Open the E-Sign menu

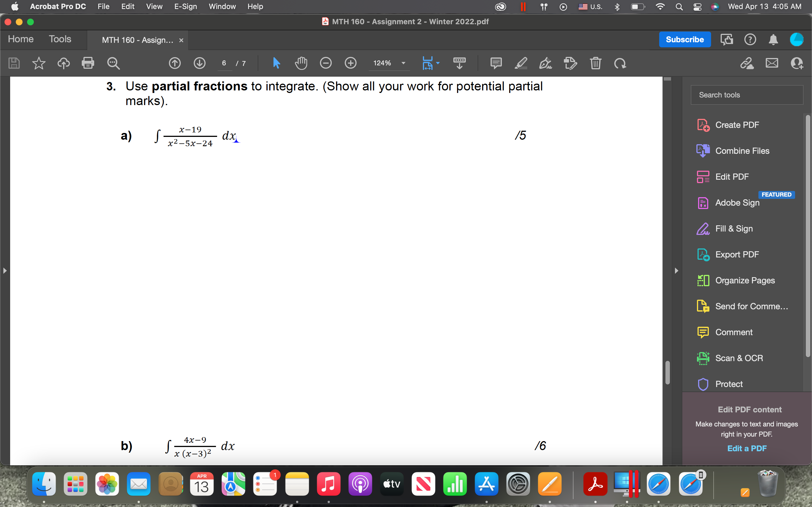pos(185,6)
